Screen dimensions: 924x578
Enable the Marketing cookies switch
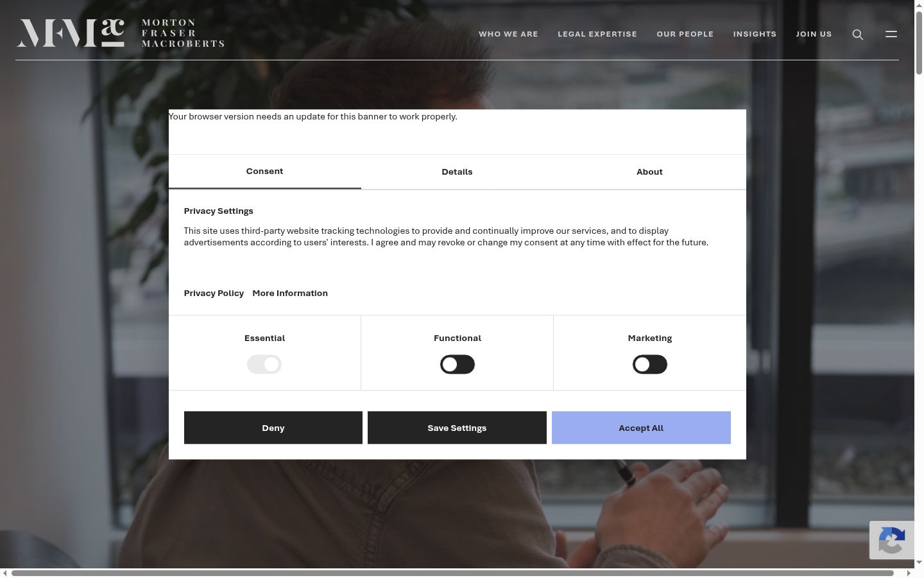[650, 365]
